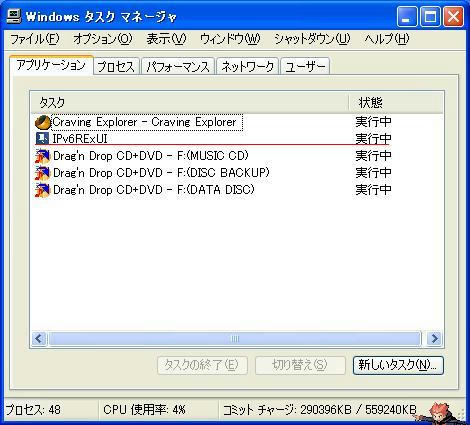Click the 切り替え(S) button
The height and width of the screenshot is (425, 470).
(300, 365)
